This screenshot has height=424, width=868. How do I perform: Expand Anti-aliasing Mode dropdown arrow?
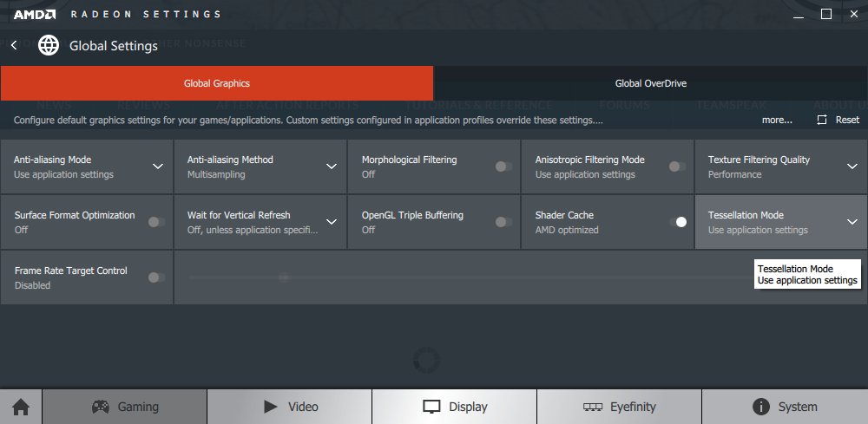[158, 166]
